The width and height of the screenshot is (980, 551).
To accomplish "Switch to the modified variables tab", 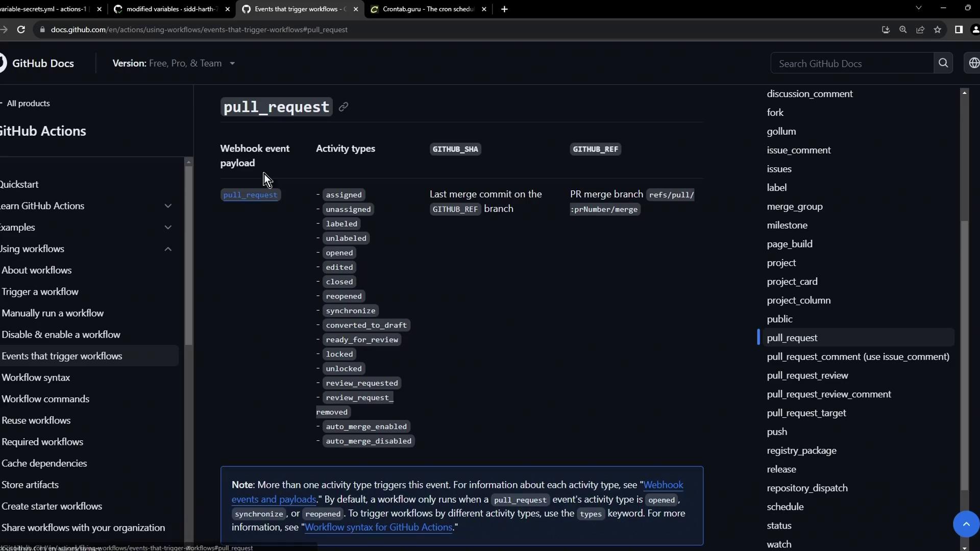I will coord(171,9).
